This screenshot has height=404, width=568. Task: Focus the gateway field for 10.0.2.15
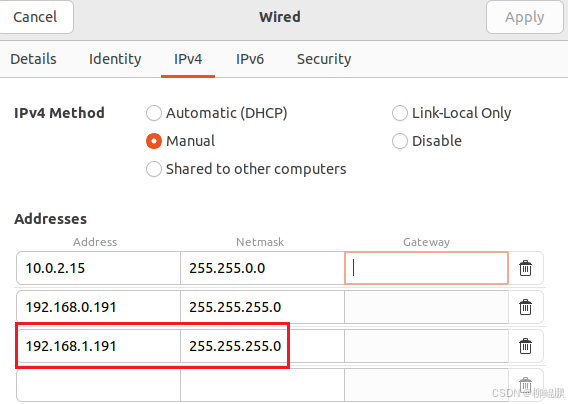[x=426, y=268]
